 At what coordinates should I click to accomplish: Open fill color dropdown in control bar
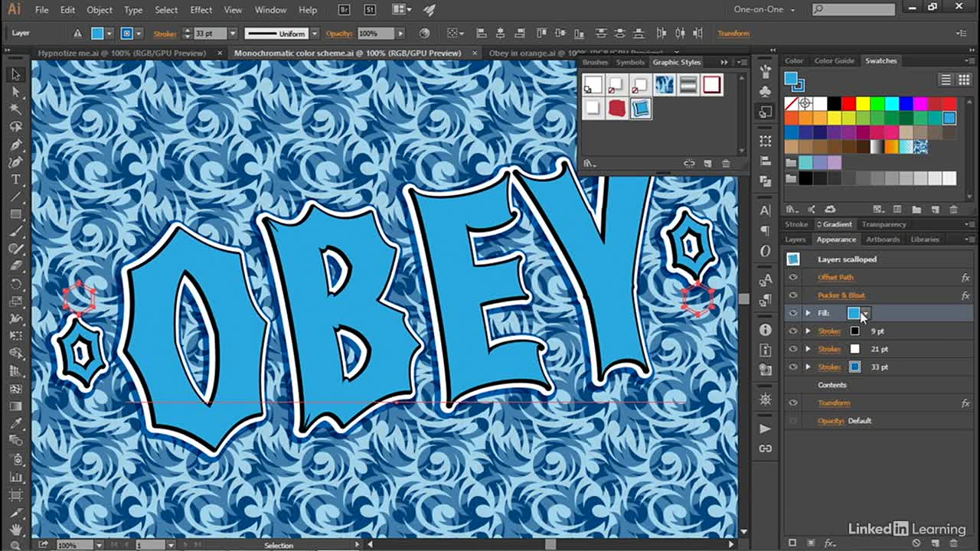(109, 34)
